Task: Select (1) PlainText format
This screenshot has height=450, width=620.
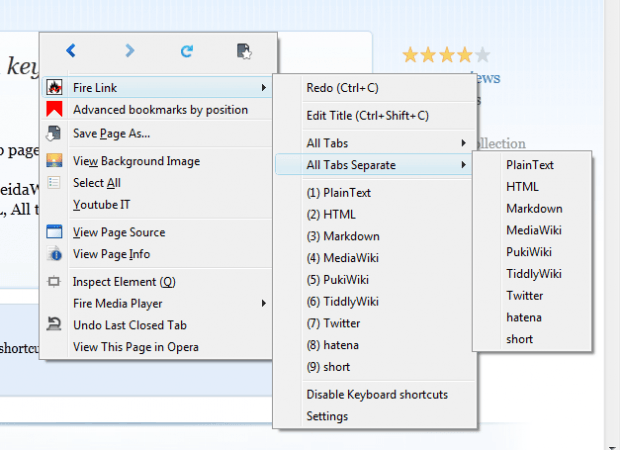Action: 374,193
